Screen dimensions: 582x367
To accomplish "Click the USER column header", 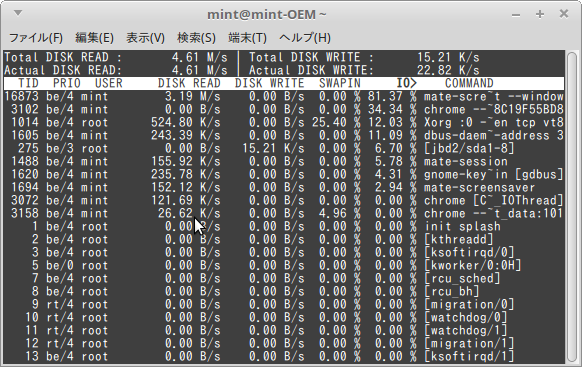I will [x=109, y=83].
